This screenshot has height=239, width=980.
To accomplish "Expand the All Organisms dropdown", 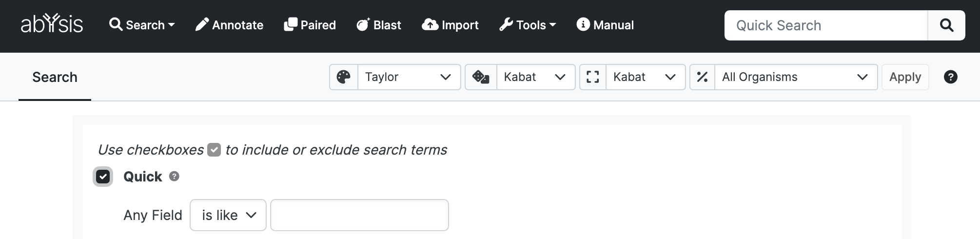I will click(796, 77).
